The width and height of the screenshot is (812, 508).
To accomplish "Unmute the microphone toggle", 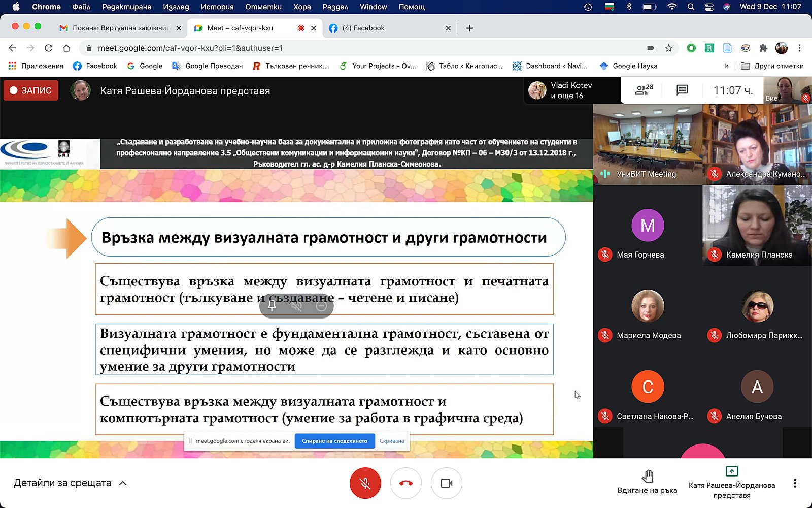I will point(365,483).
